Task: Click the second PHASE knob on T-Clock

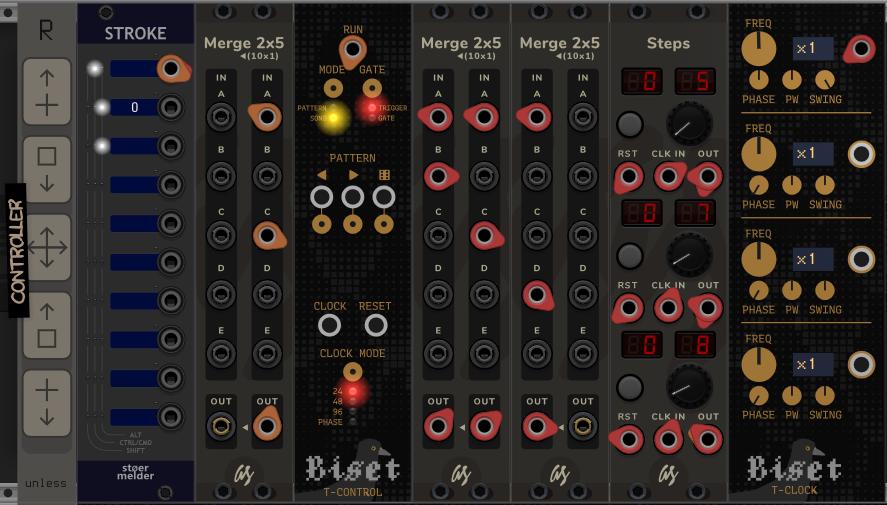Action: coord(759,185)
